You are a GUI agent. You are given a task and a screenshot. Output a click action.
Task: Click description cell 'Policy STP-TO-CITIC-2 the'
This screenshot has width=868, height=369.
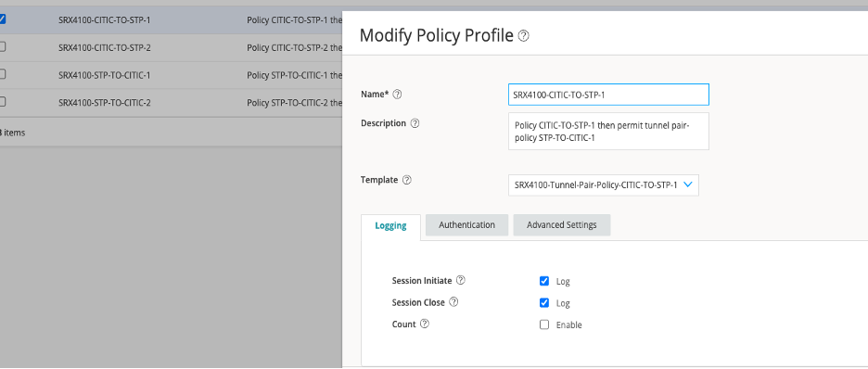click(295, 102)
